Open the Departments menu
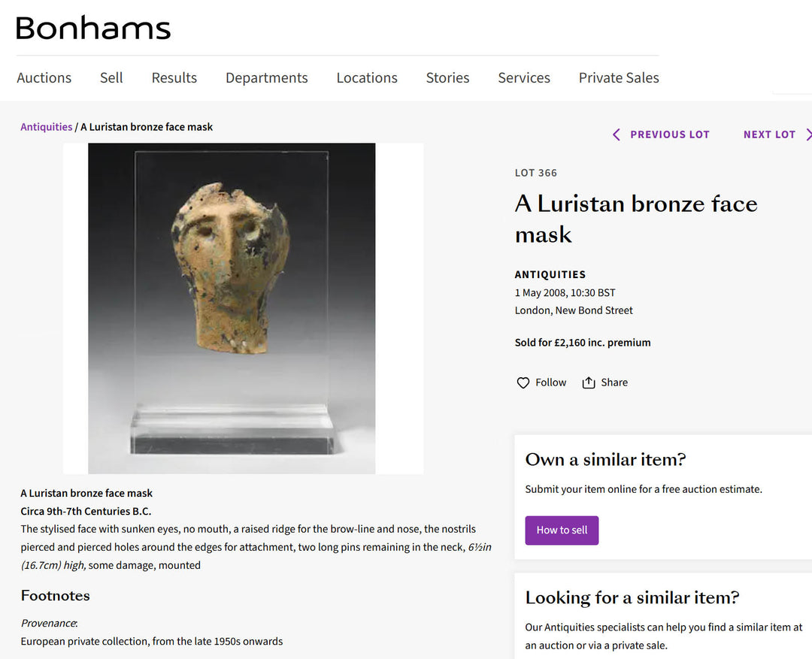Image resolution: width=812 pixels, height=659 pixels. (x=266, y=77)
